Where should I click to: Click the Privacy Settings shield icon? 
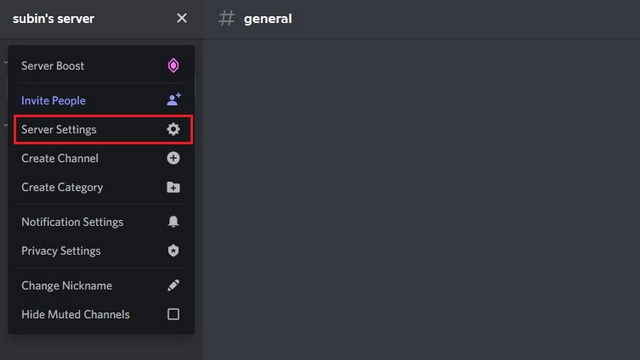(173, 251)
